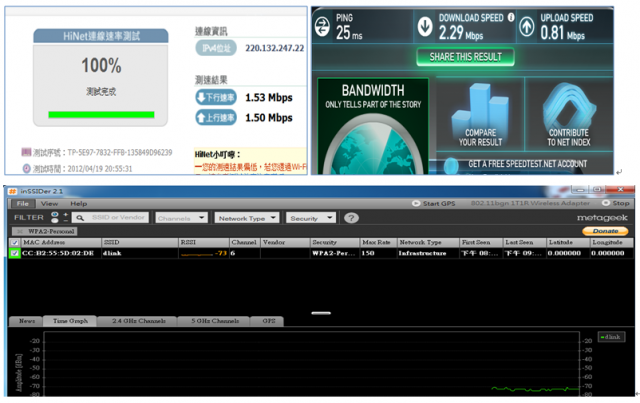Click the inSSIDer title bar app icon
This screenshot has width=640, height=403.
(13, 191)
